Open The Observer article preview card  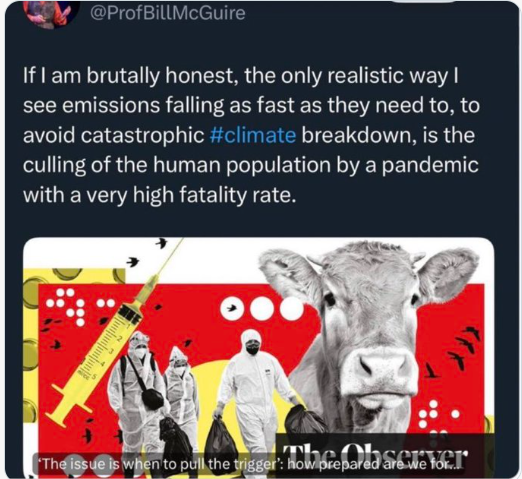pyautogui.click(x=259, y=357)
